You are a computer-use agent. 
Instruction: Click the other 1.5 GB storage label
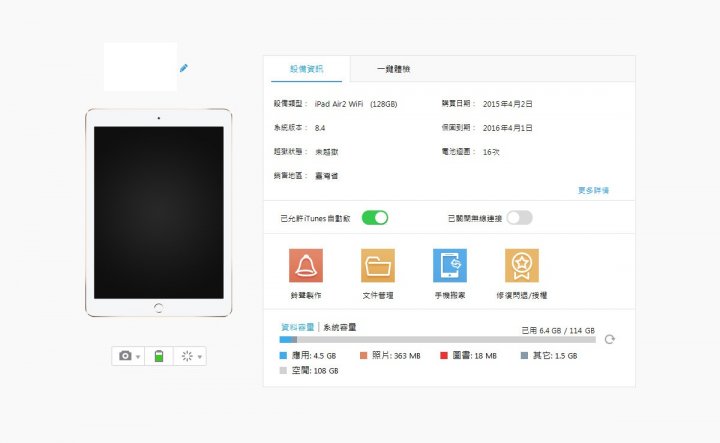coord(555,355)
